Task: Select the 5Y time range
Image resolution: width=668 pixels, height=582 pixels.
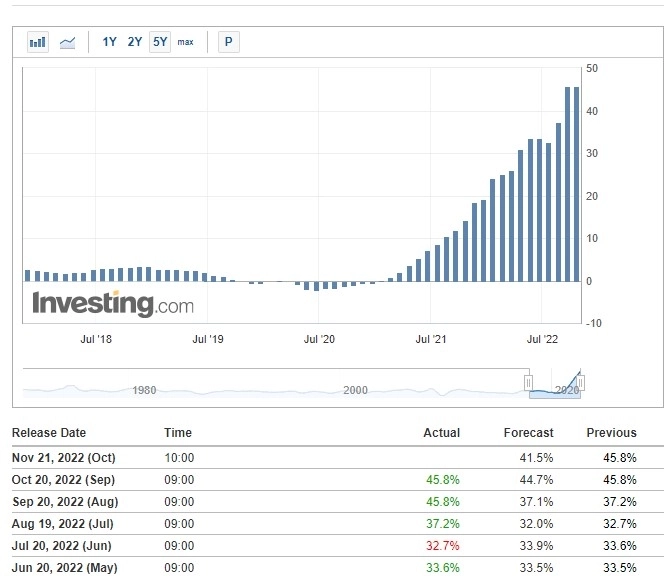Action: [x=160, y=42]
